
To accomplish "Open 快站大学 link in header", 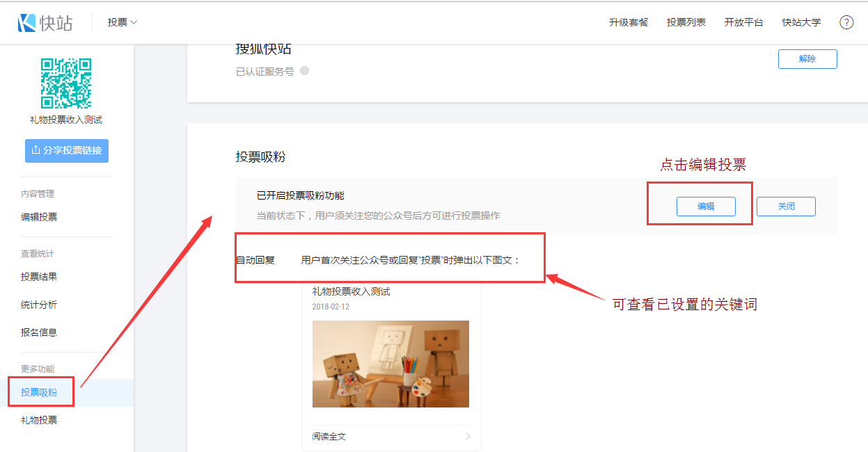I will [801, 22].
